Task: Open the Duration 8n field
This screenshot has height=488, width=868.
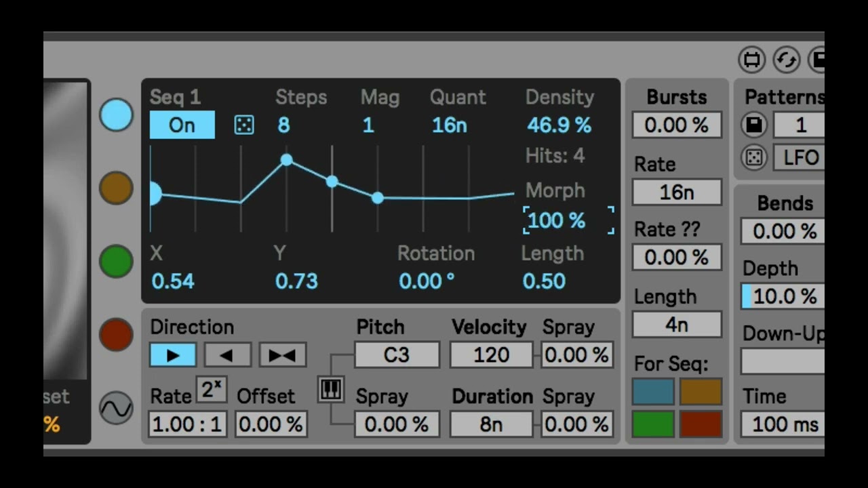Action: click(492, 424)
